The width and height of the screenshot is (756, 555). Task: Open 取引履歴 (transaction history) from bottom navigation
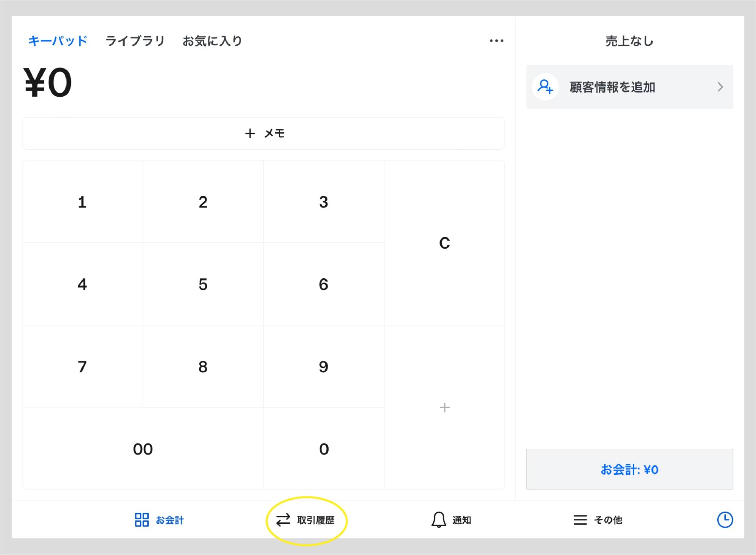(x=306, y=520)
